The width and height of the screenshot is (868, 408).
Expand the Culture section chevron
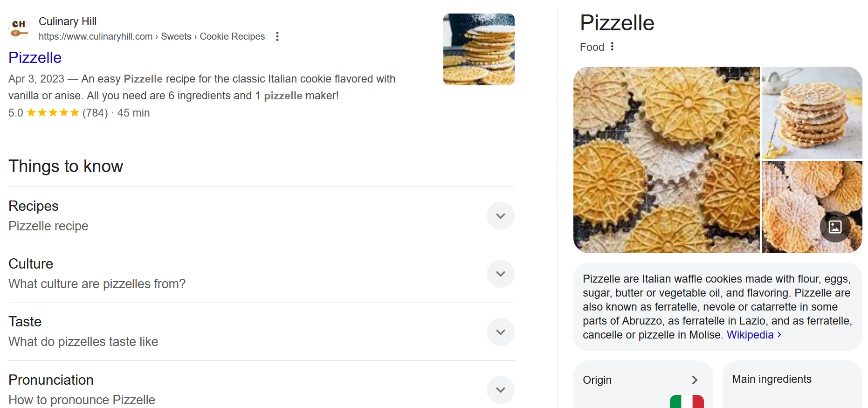tap(501, 274)
